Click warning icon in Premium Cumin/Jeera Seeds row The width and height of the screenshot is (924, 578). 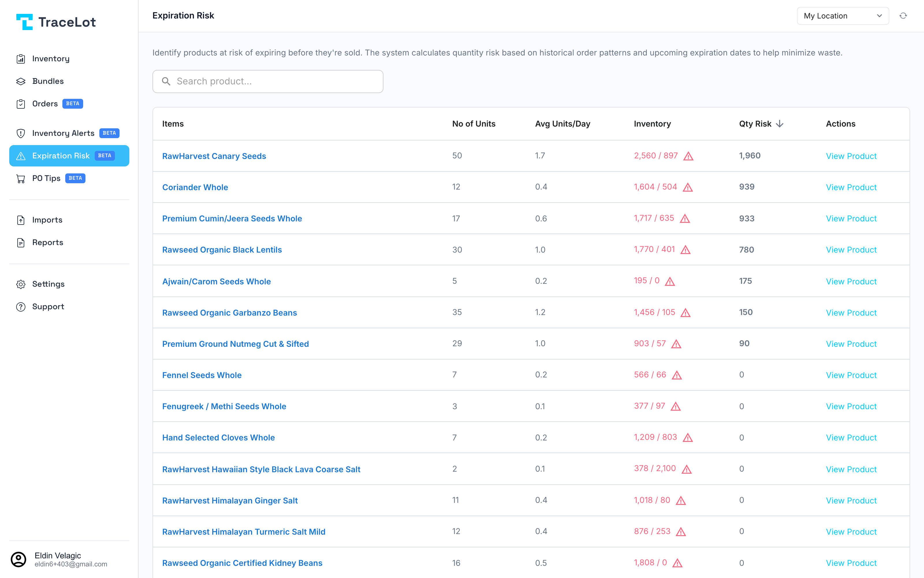(685, 219)
